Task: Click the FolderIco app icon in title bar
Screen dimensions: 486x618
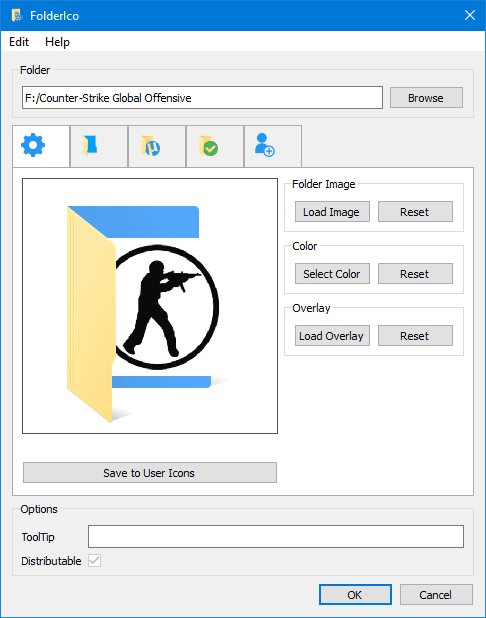Action: [x=17, y=16]
